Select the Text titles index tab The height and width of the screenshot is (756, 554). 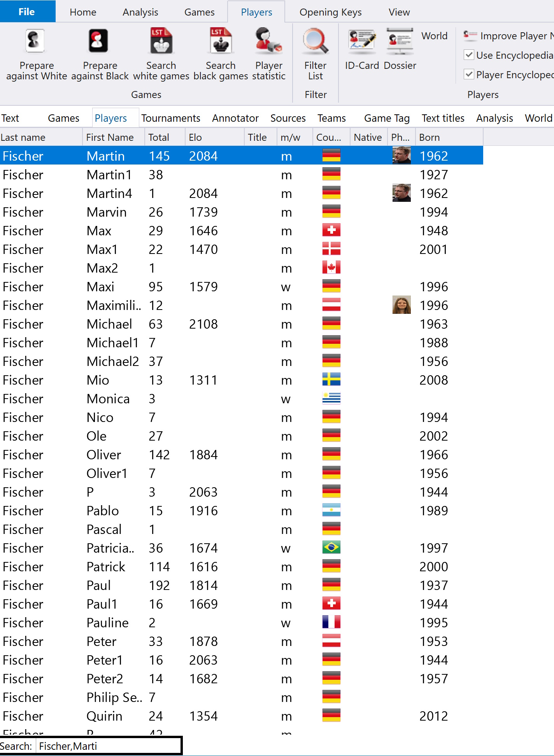click(443, 118)
